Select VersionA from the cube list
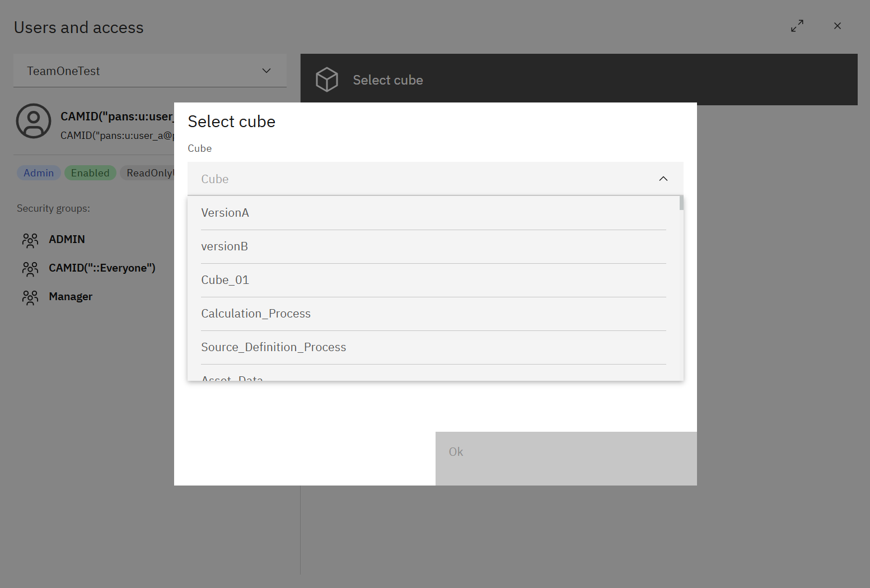 click(225, 213)
